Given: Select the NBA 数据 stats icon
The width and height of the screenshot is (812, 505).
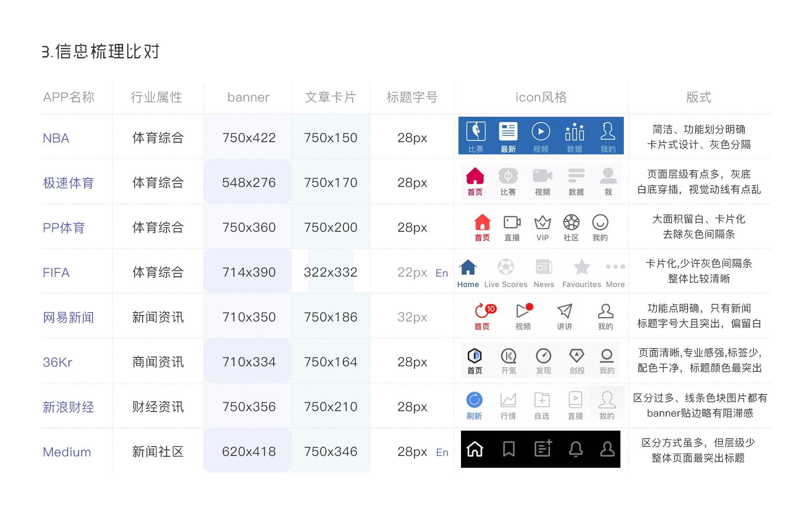Looking at the screenshot, I should coord(574,132).
